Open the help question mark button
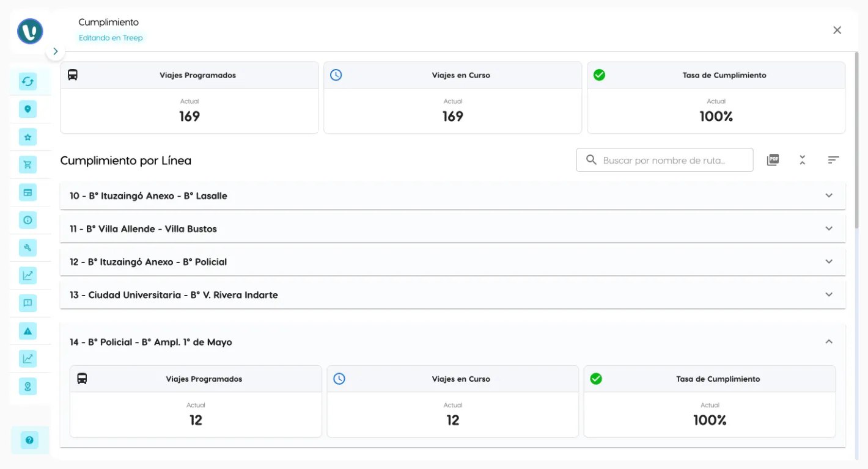This screenshot has width=868, height=469. click(29, 440)
